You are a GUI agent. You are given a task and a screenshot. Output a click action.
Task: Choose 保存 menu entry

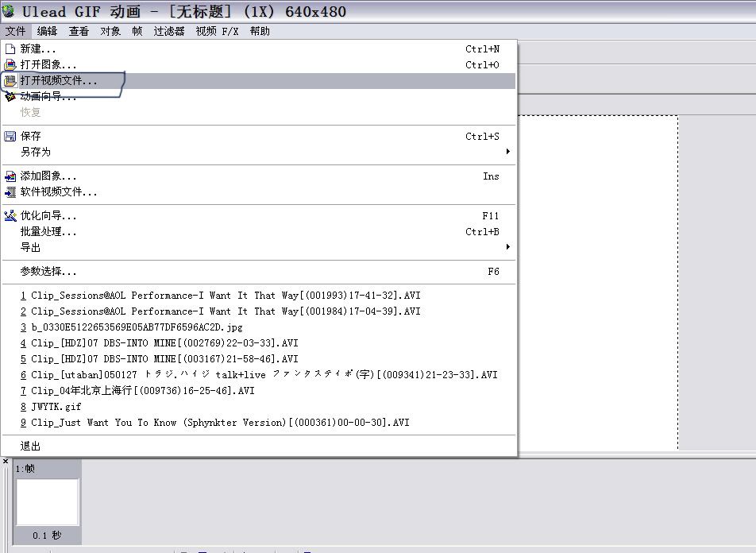tap(259, 136)
